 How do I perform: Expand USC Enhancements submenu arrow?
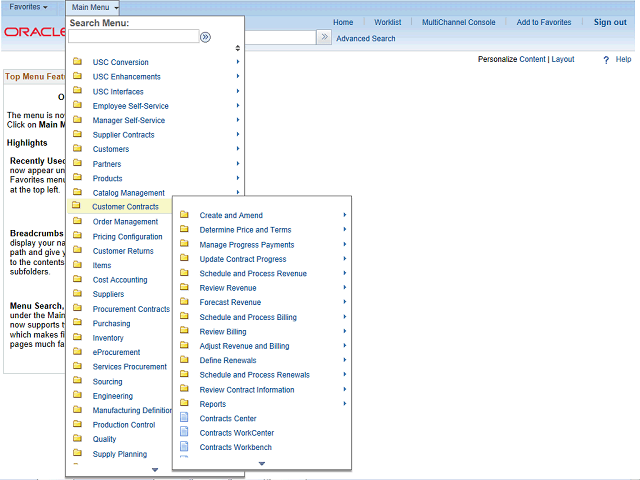point(238,76)
